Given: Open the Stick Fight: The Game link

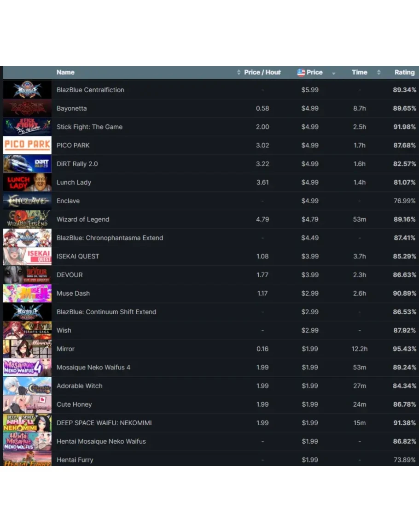Looking at the screenshot, I should 90,127.
